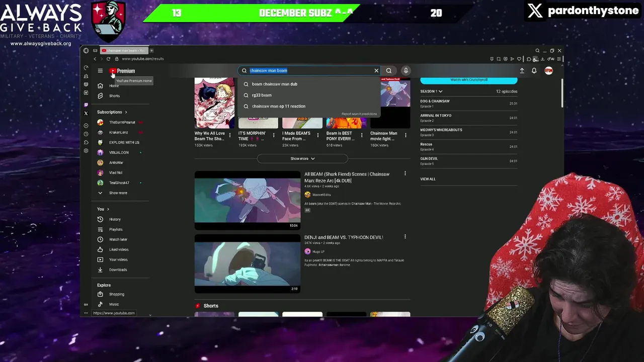Open VISUALDON channel subscription
Viewport: 644px width, 362px height.
click(119, 152)
